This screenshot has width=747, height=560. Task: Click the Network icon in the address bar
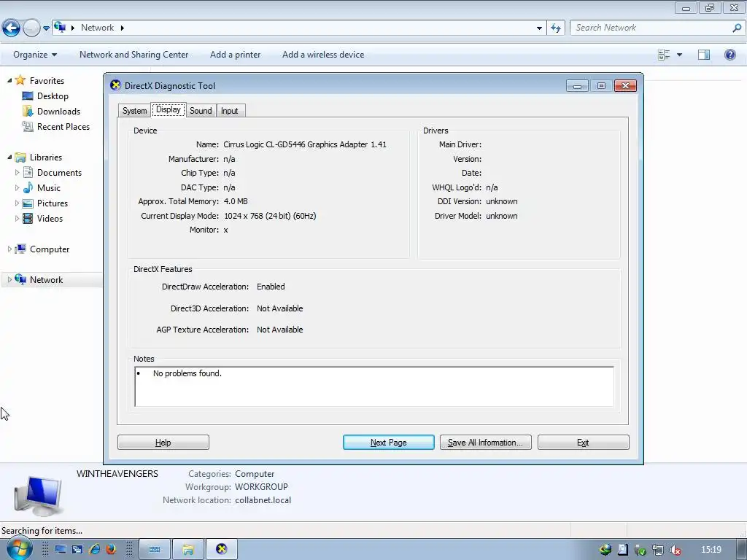[60, 27]
